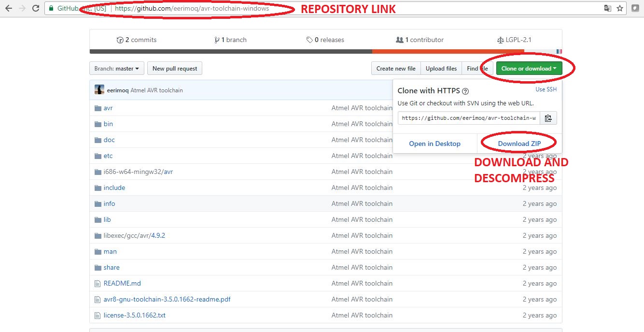Viewport: 644px width, 332px height.
Task: Click the bin folder icon
Action: point(98,124)
